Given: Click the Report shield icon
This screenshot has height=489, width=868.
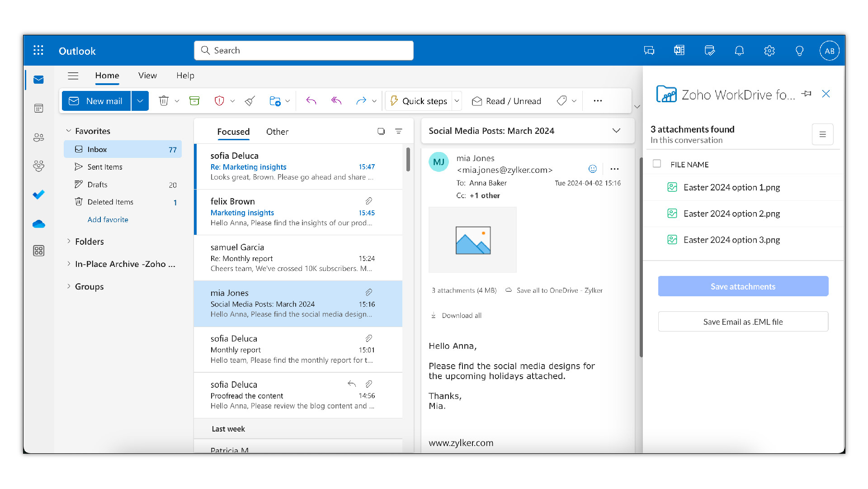Looking at the screenshot, I should [x=219, y=101].
